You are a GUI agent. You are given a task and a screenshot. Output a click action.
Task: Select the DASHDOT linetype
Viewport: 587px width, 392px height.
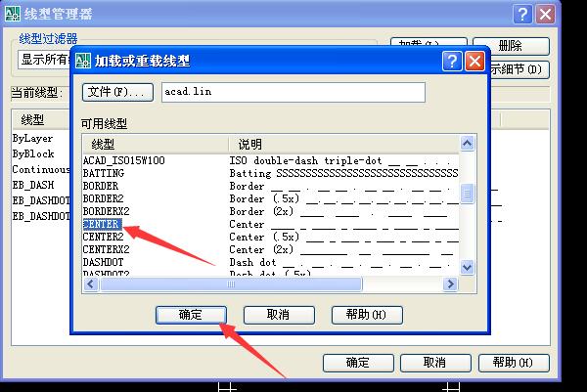click(103, 262)
